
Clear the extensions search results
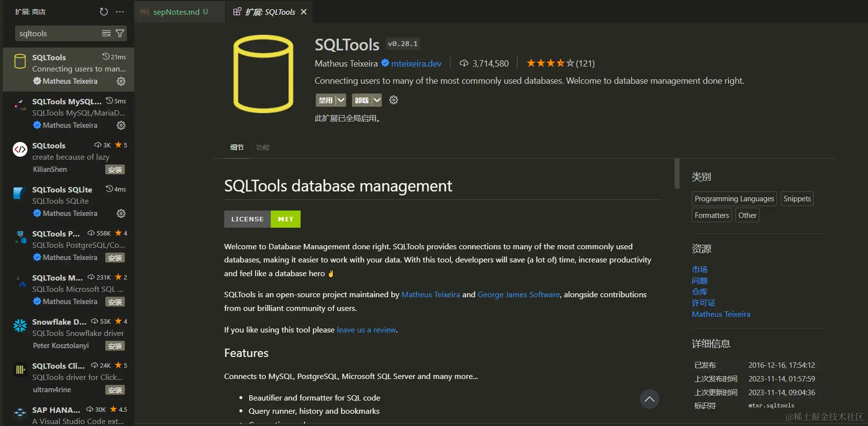point(106,33)
